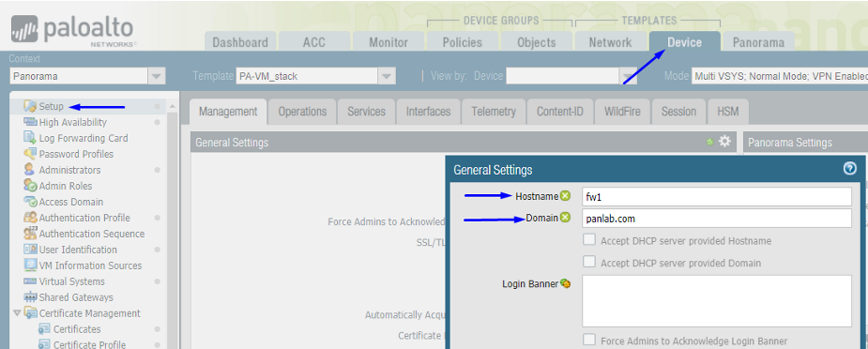This screenshot has height=349, width=868.
Task: Switch to the Interfaces sub-tab
Action: click(429, 112)
